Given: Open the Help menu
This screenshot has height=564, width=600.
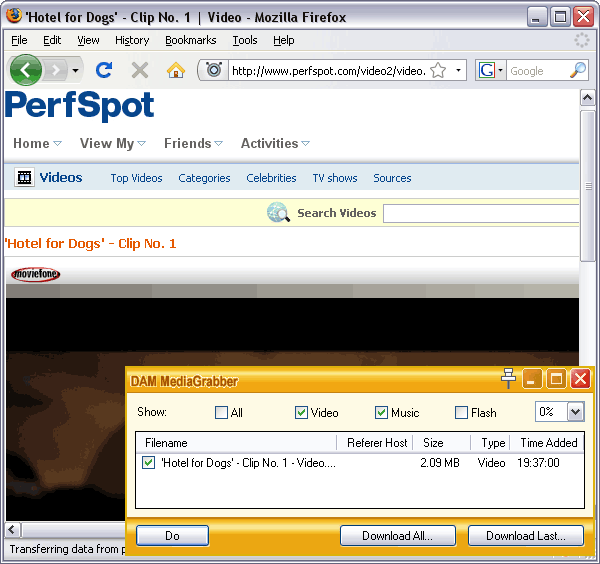Looking at the screenshot, I should click(x=284, y=40).
